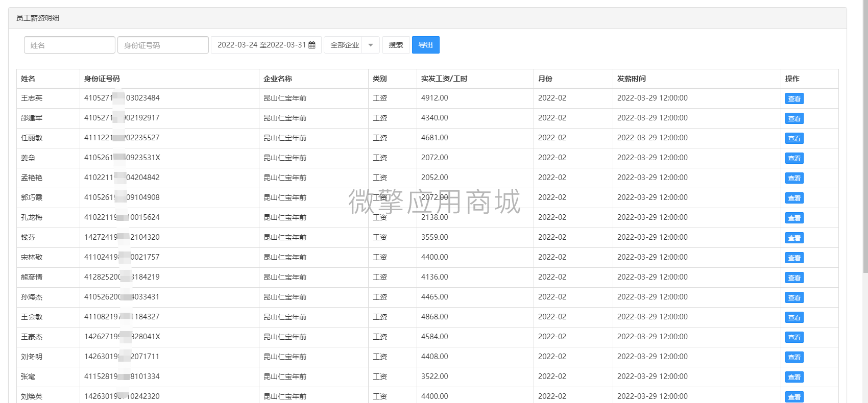Click 2022-02 month in 刘冬明's row

(x=552, y=357)
